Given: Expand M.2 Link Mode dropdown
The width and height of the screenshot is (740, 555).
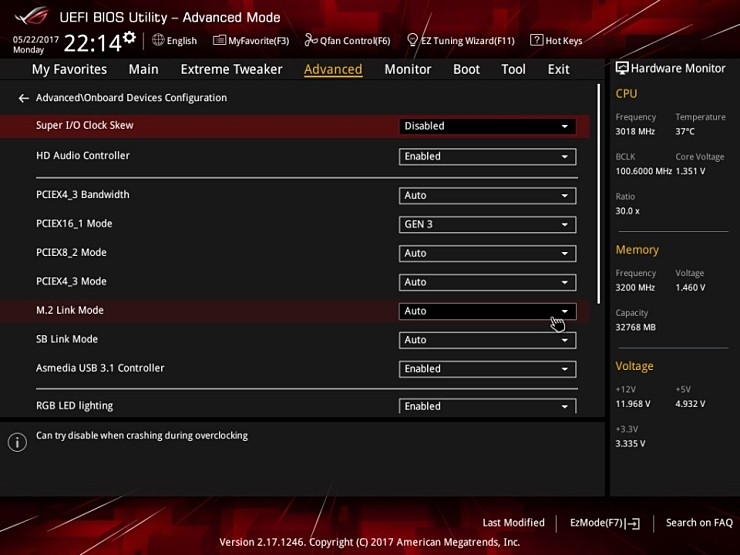Looking at the screenshot, I should 488,311.
